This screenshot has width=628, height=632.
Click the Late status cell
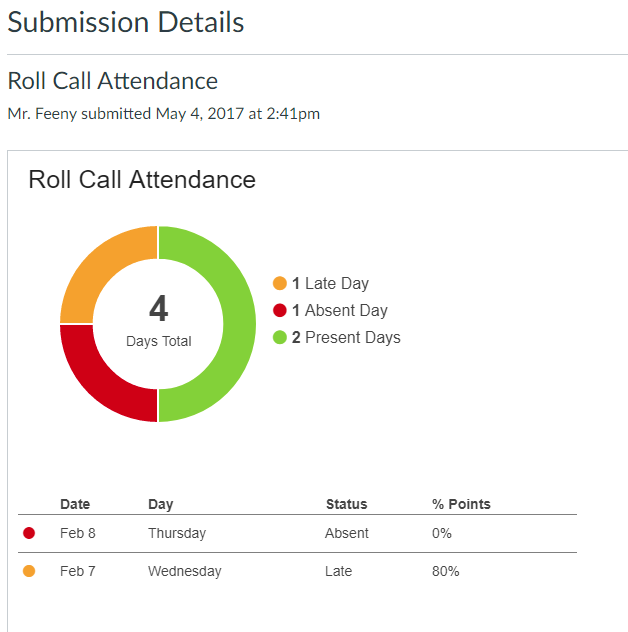point(340,571)
